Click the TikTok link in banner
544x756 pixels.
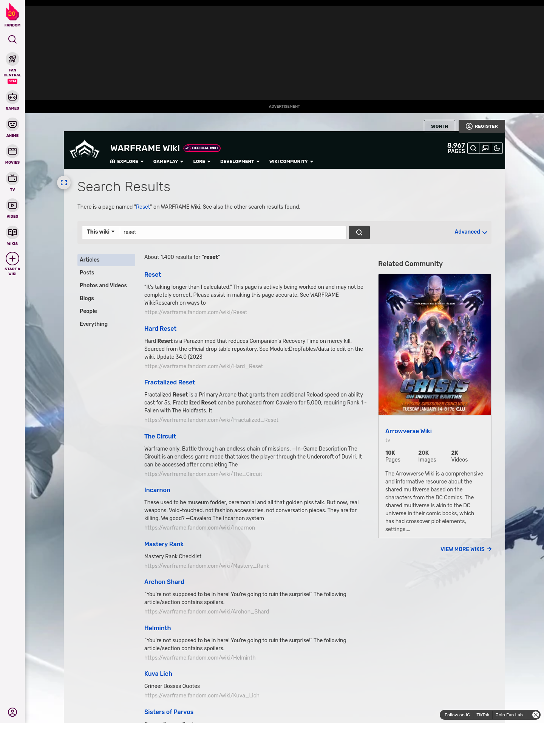(x=483, y=715)
